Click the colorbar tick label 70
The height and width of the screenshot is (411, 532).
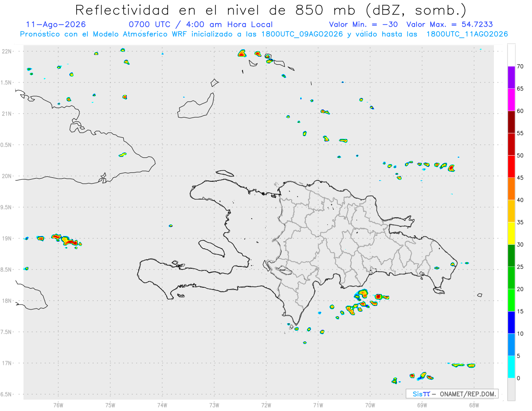coord(520,67)
